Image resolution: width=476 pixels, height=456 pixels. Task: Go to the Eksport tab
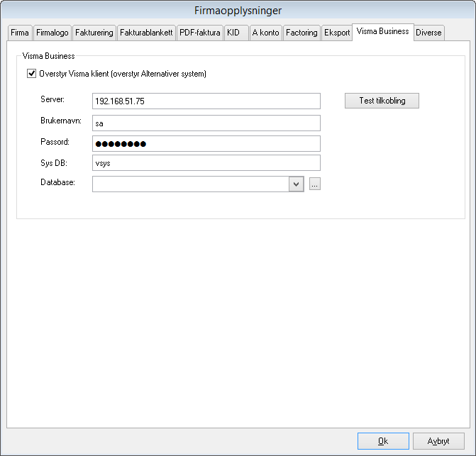337,33
